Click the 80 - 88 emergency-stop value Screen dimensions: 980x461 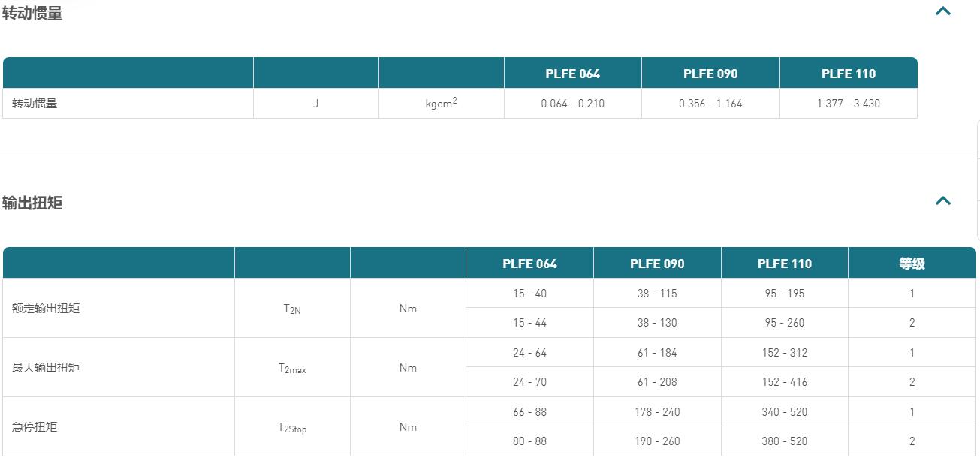click(529, 441)
